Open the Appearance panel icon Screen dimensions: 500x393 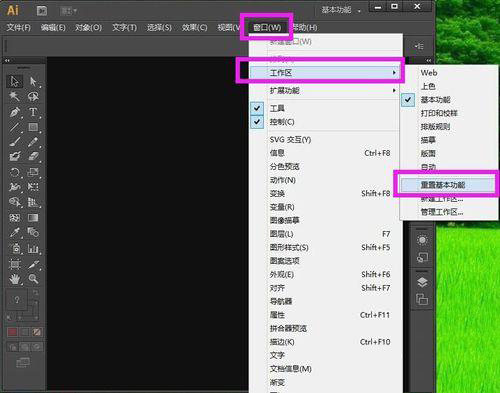[422, 240]
